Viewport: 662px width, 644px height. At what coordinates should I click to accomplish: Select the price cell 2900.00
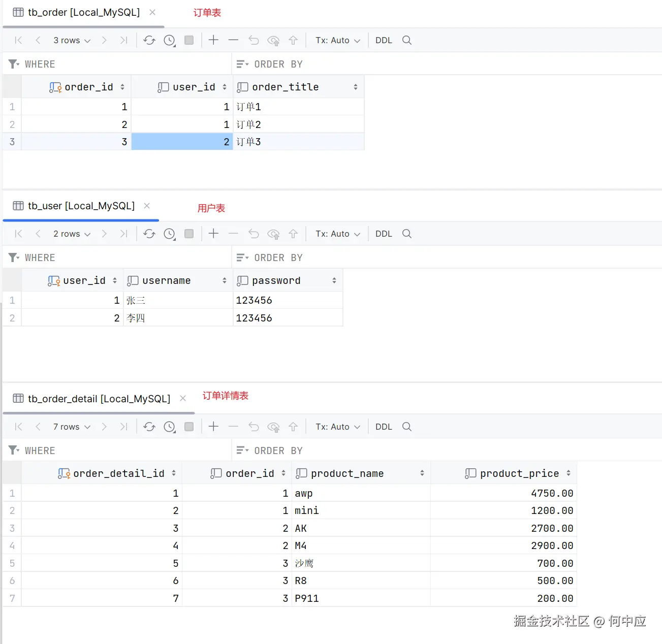click(x=504, y=545)
